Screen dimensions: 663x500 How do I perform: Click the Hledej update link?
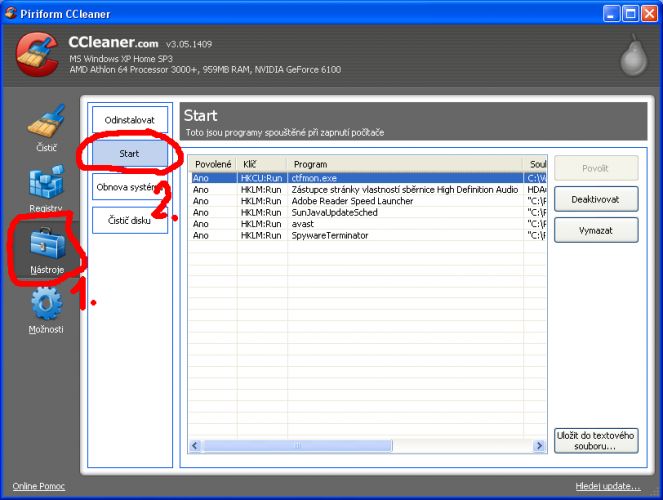pyautogui.click(x=608, y=486)
